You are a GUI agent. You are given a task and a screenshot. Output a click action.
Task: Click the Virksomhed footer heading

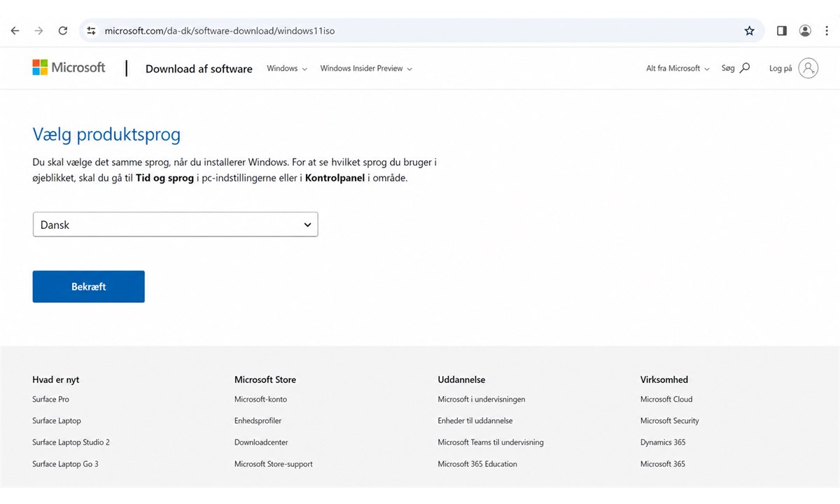point(664,379)
